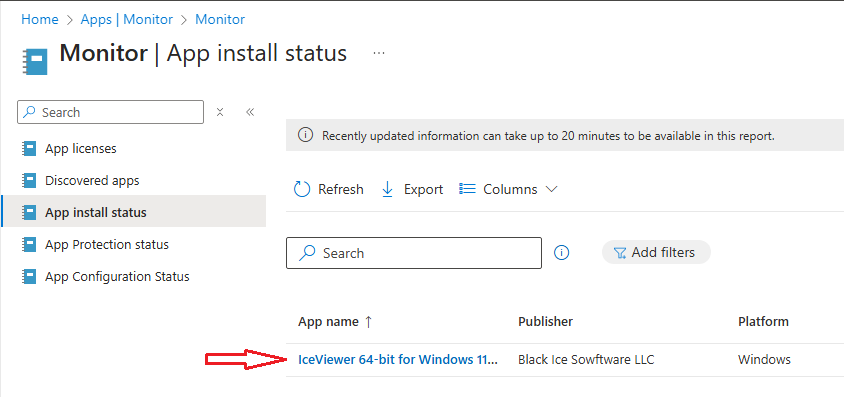Focus the sidebar Search field

pyautogui.click(x=110, y=112)
